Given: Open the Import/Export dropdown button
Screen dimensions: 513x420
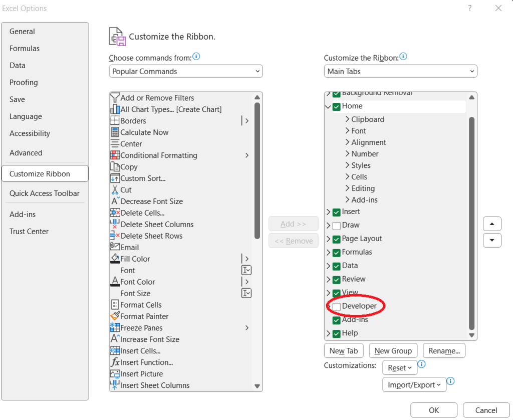Looking at the screenshot, I should (414, 385).
